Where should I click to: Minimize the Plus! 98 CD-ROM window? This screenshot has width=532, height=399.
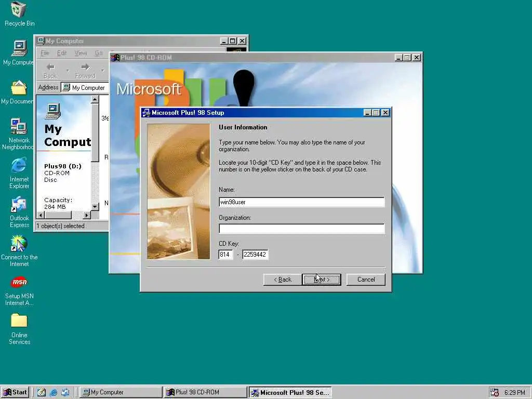(399, 58)
